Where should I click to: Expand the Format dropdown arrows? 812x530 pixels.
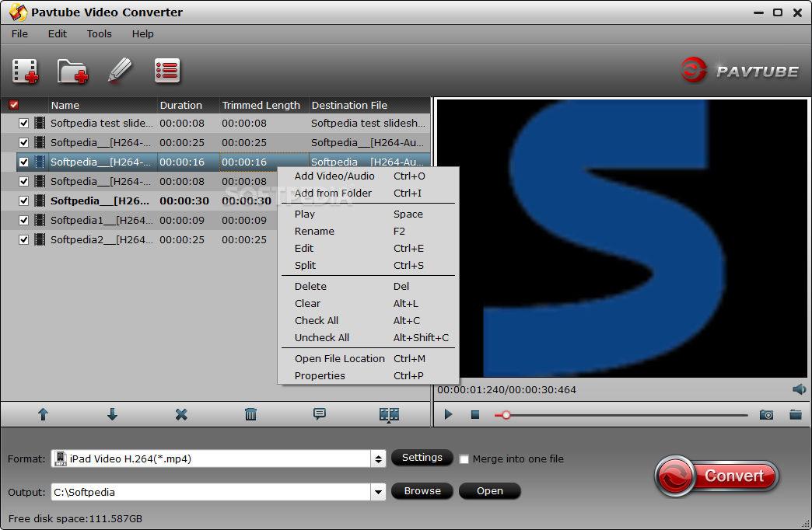coord(379,459)
